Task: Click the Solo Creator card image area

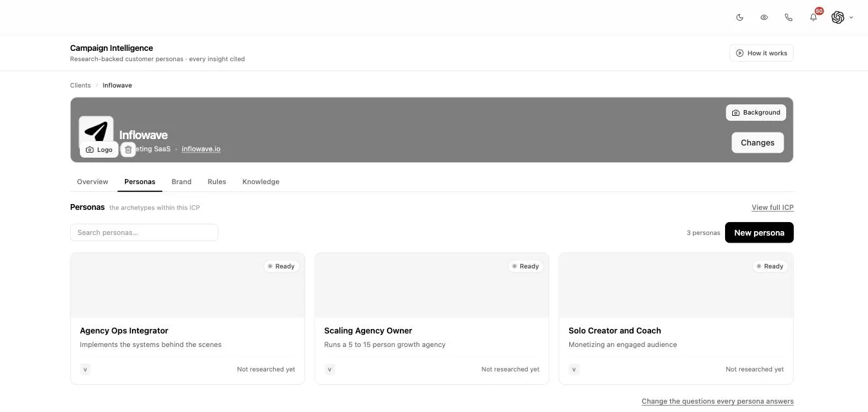Action: point(676,285)
